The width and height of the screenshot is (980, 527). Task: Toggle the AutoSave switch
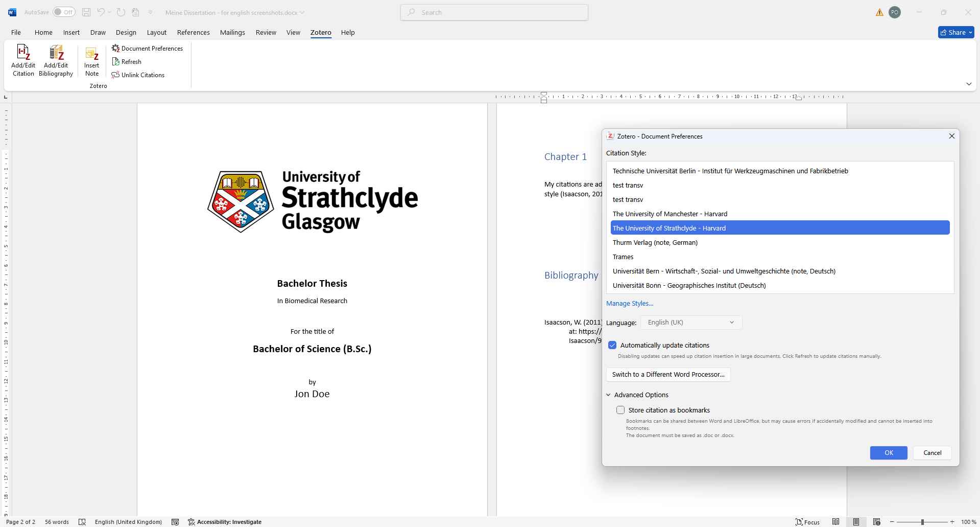pos(64,12)
